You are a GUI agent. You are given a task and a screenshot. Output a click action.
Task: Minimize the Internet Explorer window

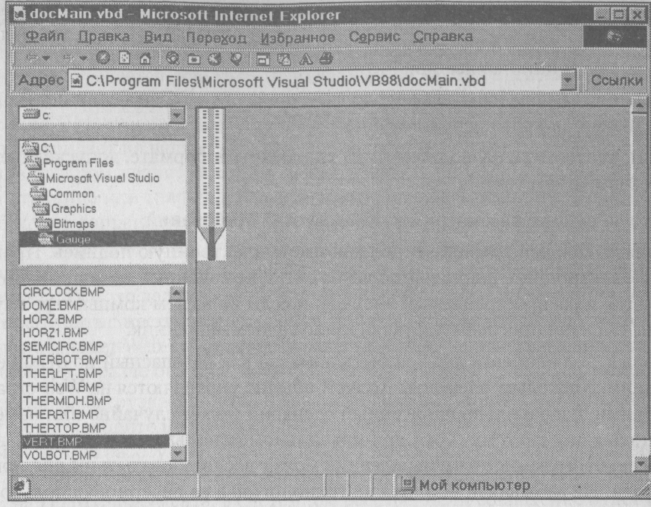point(602,14)
